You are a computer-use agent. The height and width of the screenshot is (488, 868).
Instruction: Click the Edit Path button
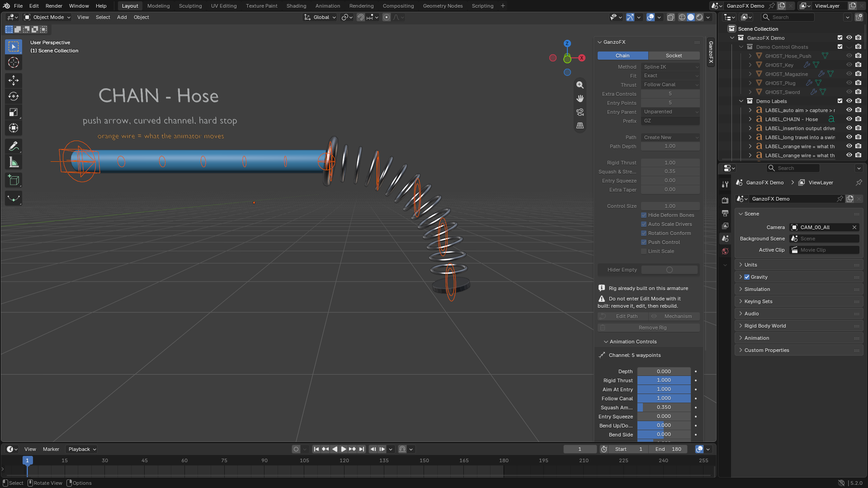[623, 316]
